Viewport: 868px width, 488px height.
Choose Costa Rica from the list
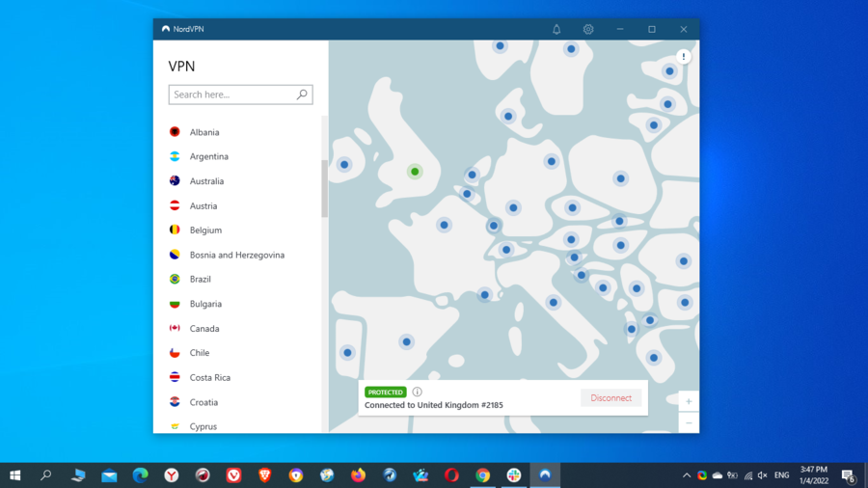pos(209,378)
